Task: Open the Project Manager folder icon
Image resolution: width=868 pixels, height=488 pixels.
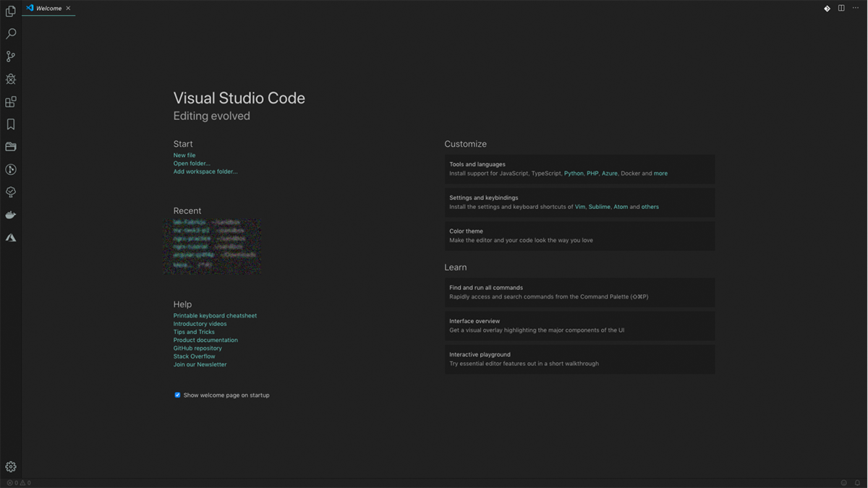Action: (11, 147)
